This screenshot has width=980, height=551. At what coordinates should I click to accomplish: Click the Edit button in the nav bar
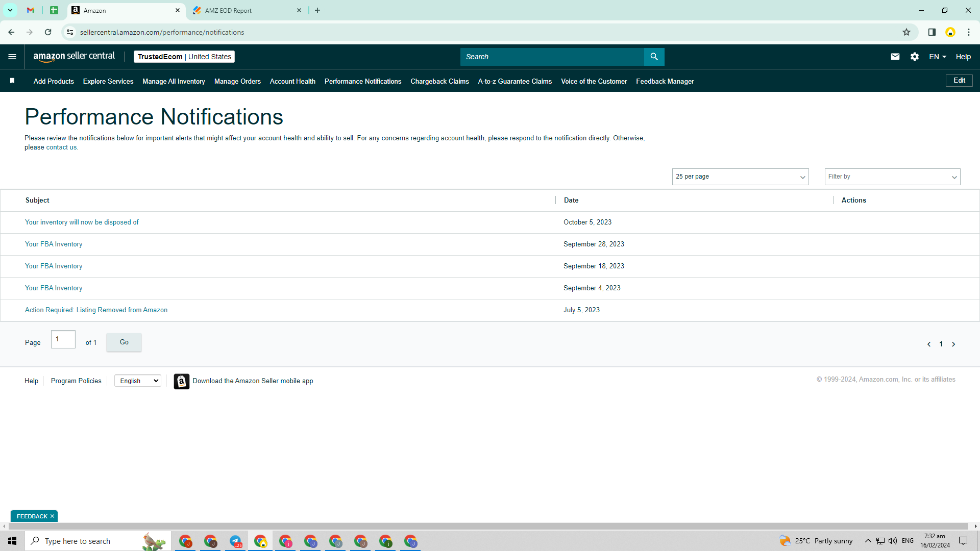(x=959, y=81)
